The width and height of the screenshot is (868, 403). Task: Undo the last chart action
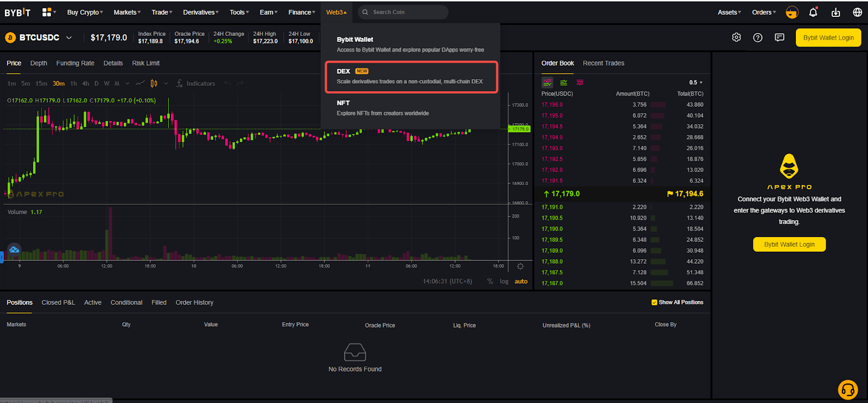pyautogui.click(x=227, y=84)
